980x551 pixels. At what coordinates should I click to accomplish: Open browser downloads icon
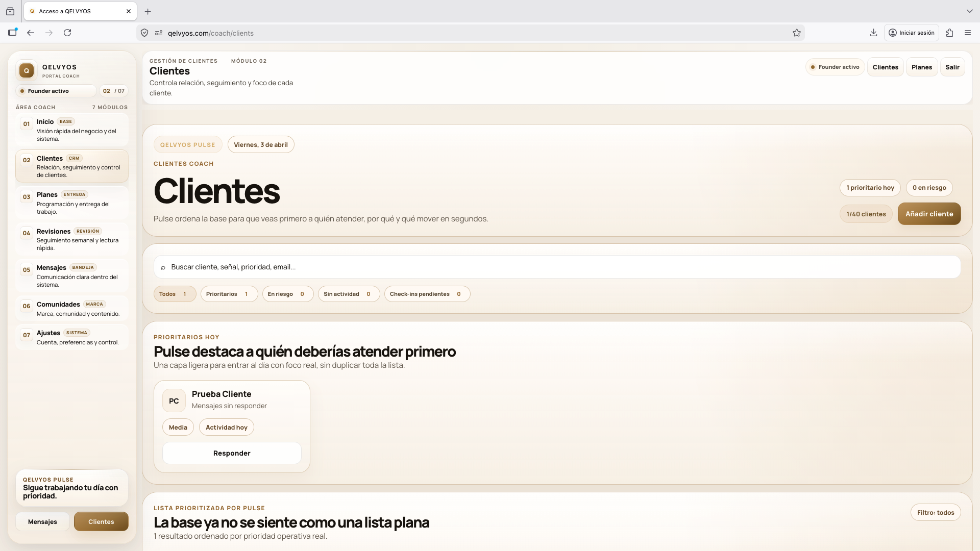(873, 33)
